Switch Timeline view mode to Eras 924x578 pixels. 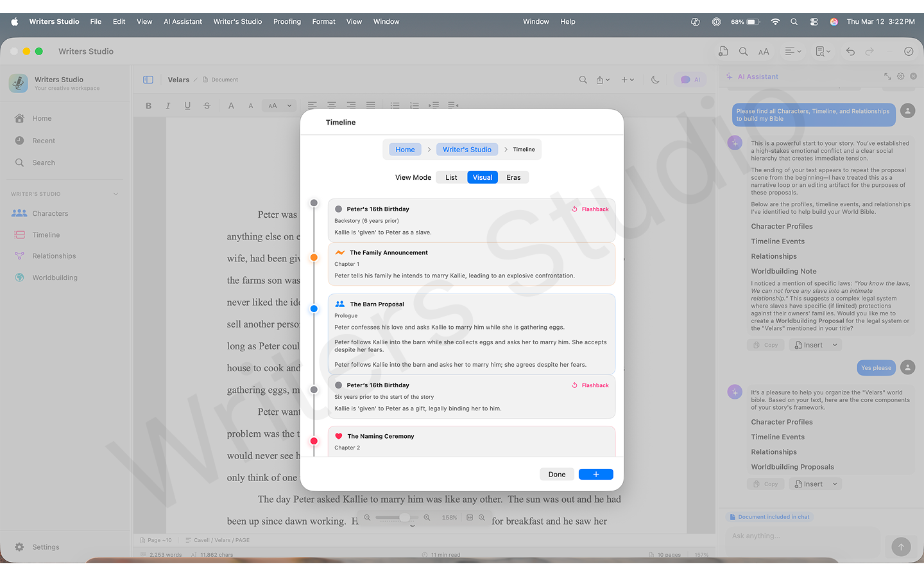(513, 177)
